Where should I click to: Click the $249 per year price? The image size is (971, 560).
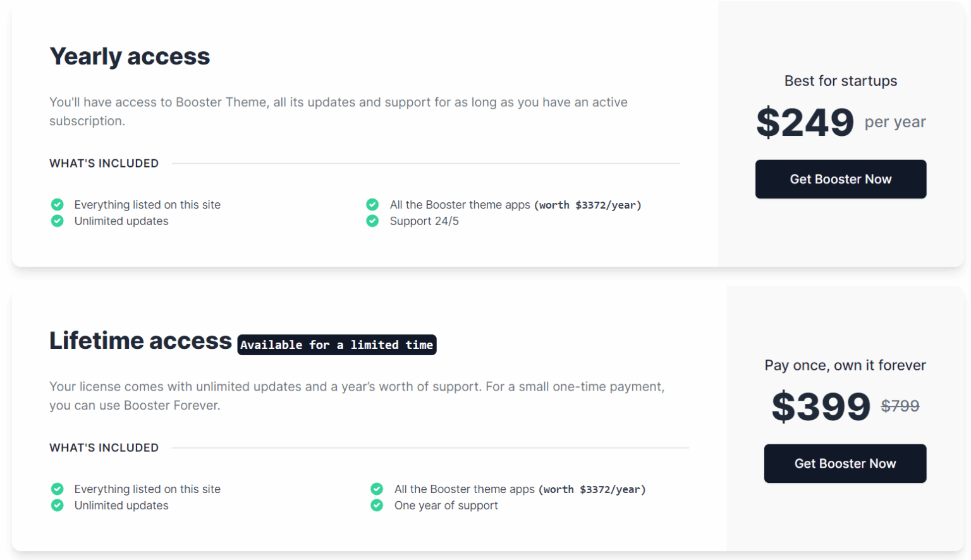click(x=805, y=122)
